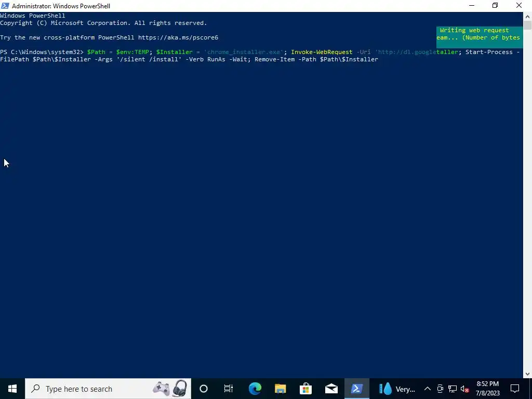Click the Meet Now tray icon
The height and width of the screenshot is (399, 532).
(x=440, y=389)
